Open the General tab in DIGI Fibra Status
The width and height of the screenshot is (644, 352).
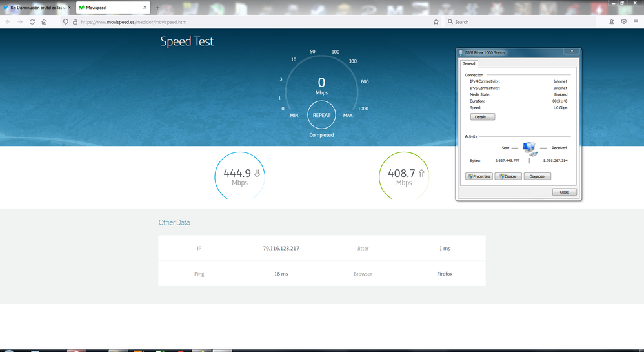(468, 64)
